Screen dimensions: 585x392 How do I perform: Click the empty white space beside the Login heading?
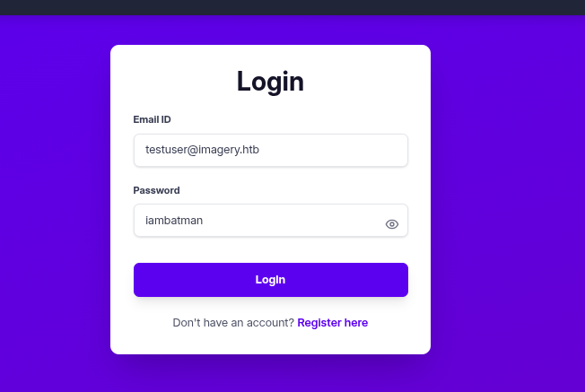tap(366, 82)
